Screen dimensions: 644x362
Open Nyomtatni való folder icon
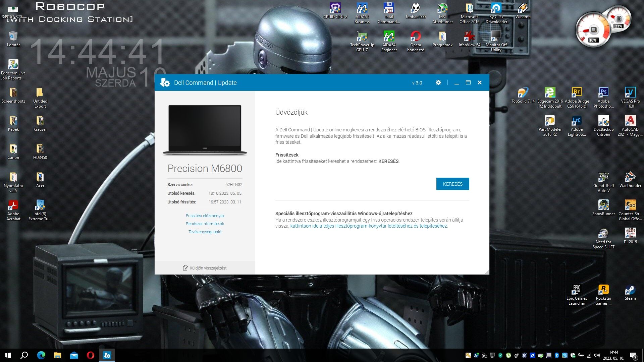[x=13, y=182]
